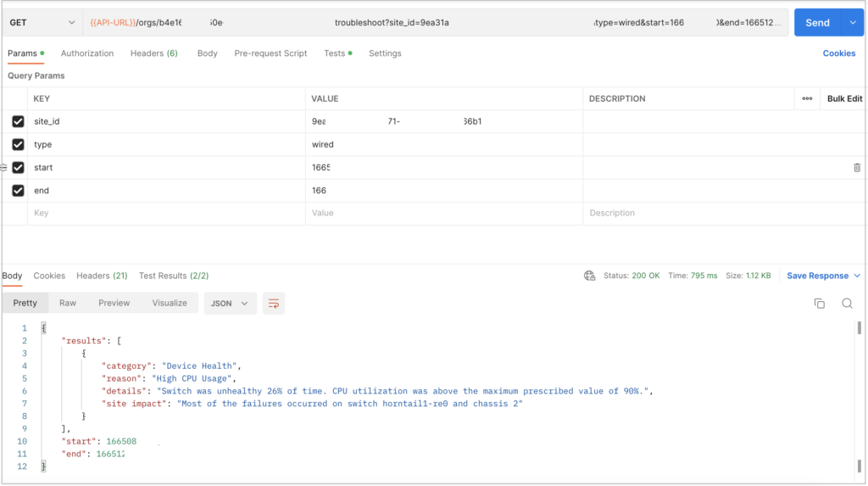Screen dimensions: 868x486
Task: Click the empty Description placeholder field
Action: click(724, 214)
